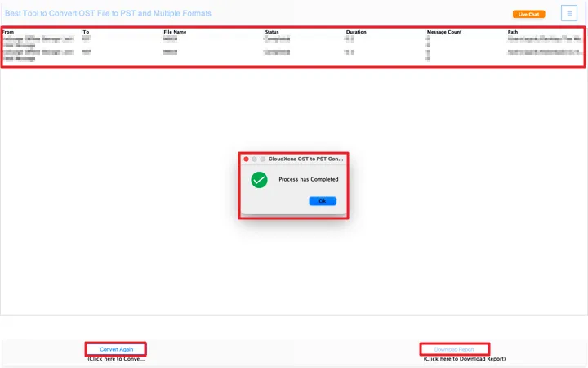
Task: Start the Live Chat
Action: 528,14
